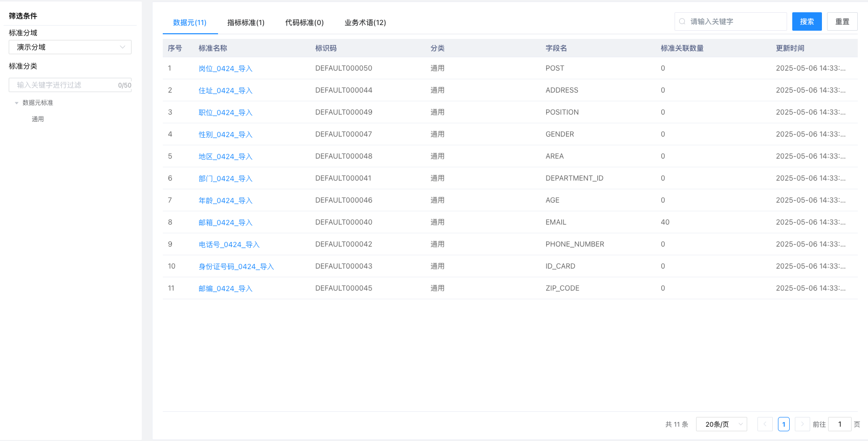Focus the 请输入关键字 search field
This screenshot has height=441, width=868.
tap(736, 21)
